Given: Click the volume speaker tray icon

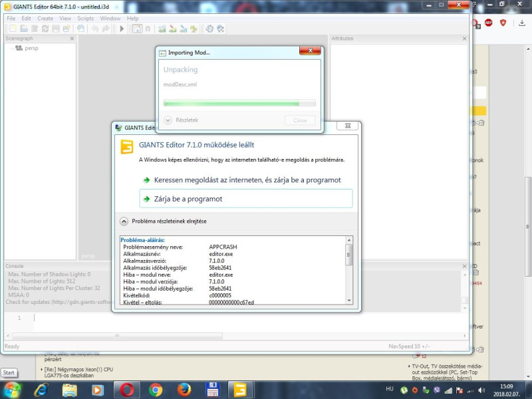Looking at the screenshot, I should (x=481, y=390).
